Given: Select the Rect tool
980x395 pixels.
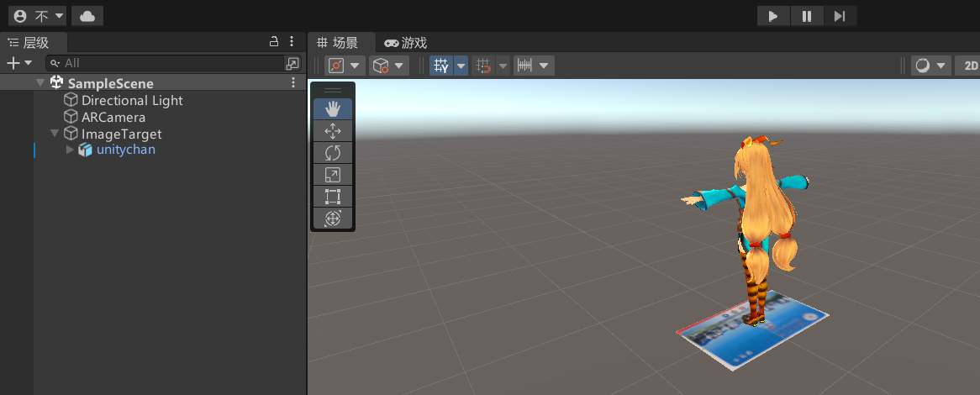Looking at the screenshot, I should coord(333,197).
